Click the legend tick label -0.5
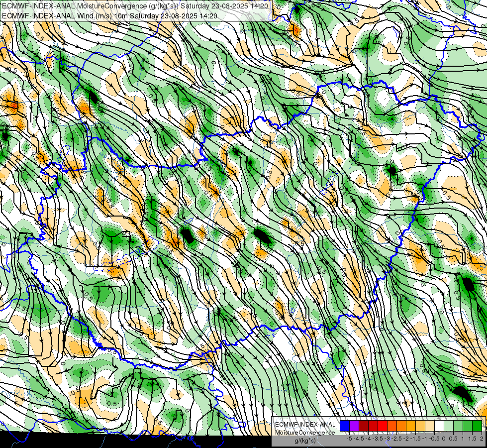The width and height of the screenshot is (487, 448). coord(434,439)
